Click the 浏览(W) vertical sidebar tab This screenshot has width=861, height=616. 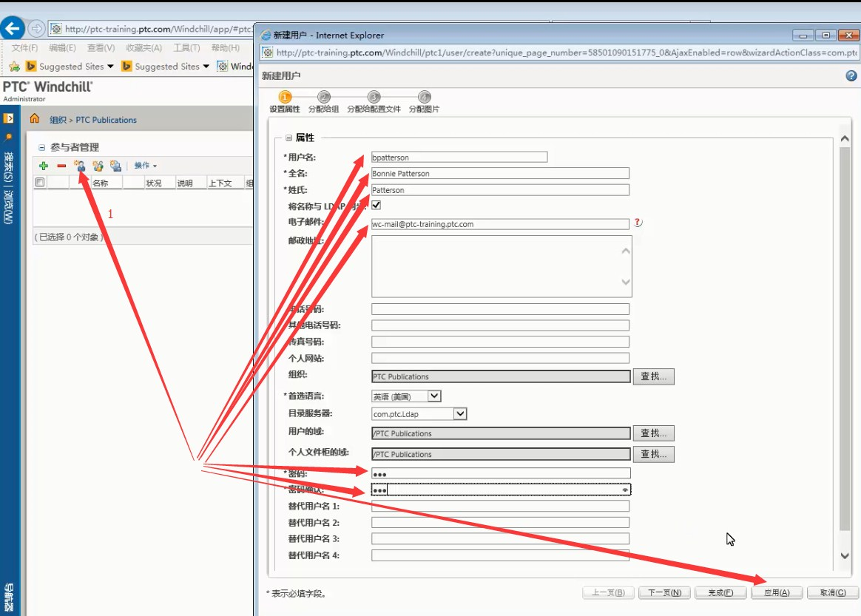click(8, 208)
